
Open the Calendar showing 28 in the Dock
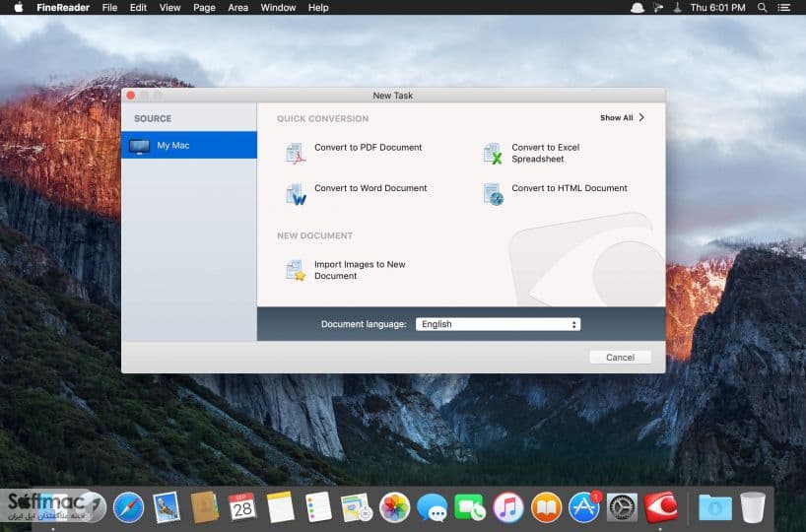pos(242,507)
